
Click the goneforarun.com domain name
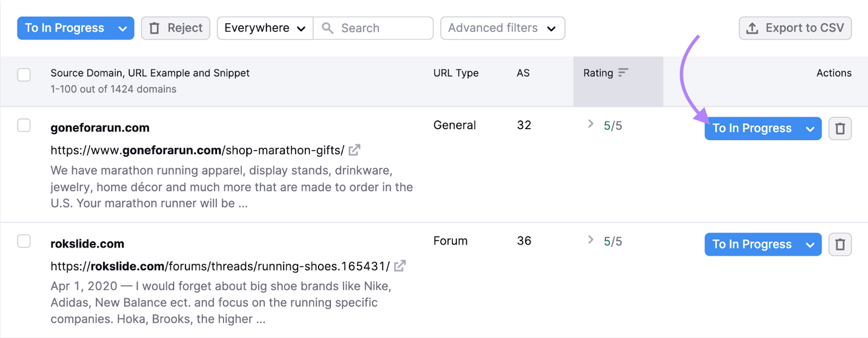[100, 128]
